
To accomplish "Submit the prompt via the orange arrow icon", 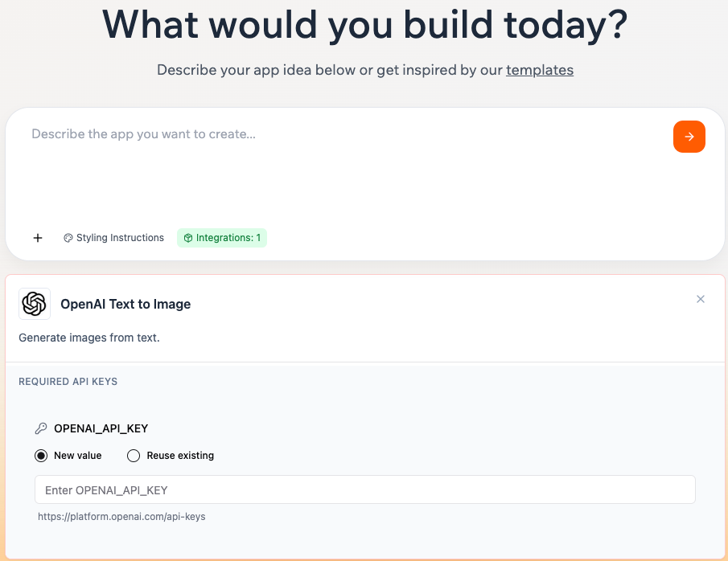I will click(x=689, y=136).
